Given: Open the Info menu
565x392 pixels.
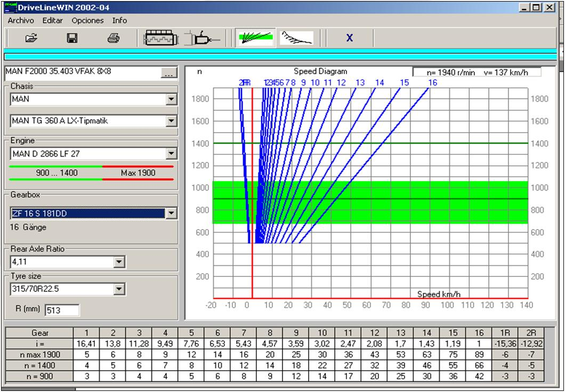Looking at the screenshot, I should pyautogui.click(x=119, y=21).
